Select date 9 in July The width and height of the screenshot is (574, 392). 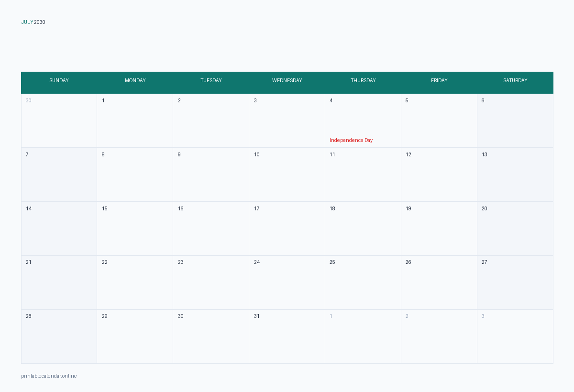211,174
